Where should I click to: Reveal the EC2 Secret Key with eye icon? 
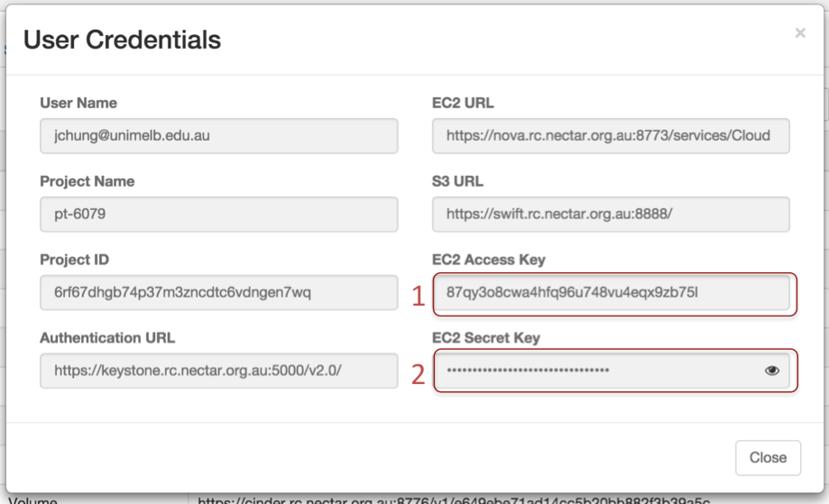click(772, 371)
